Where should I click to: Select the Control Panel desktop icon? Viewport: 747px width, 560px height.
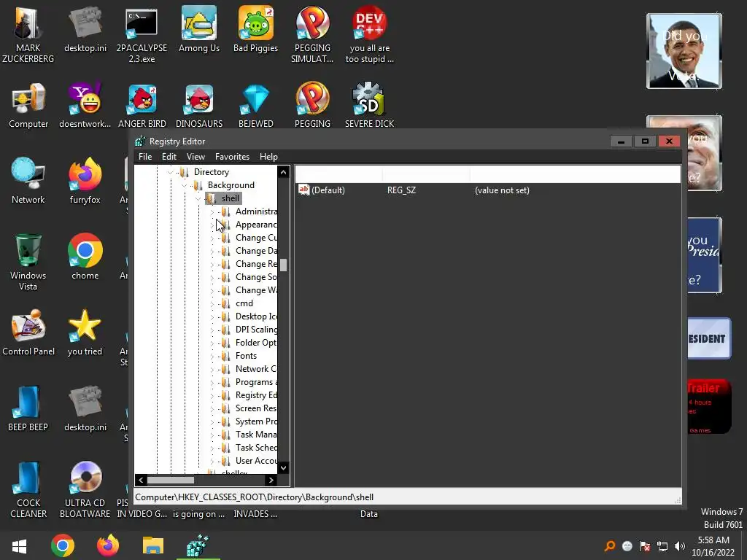(x=28, y=332)
